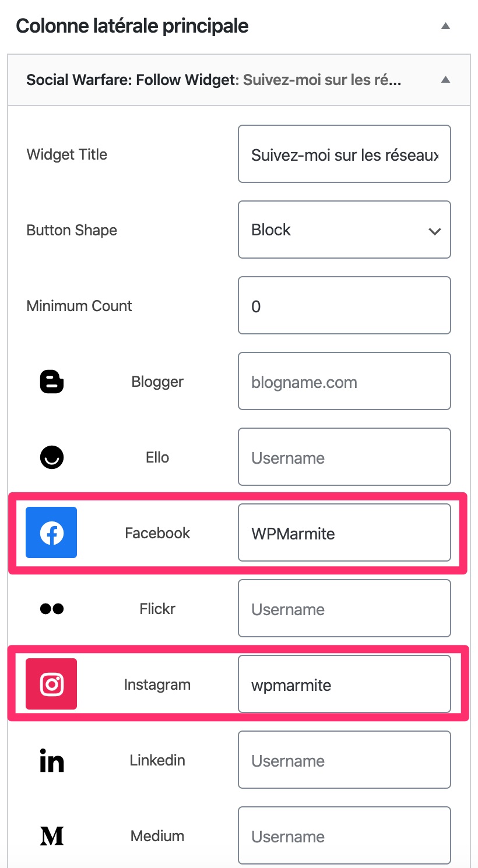Click the Widget Title text field
The image size is (478, 868).
coord(344,154)
